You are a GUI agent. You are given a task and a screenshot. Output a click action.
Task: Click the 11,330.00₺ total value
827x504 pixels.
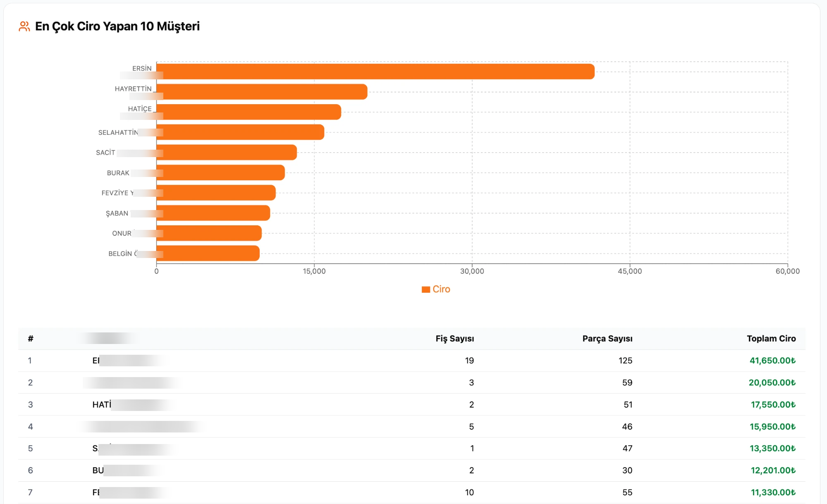click(x=773, y=492)
